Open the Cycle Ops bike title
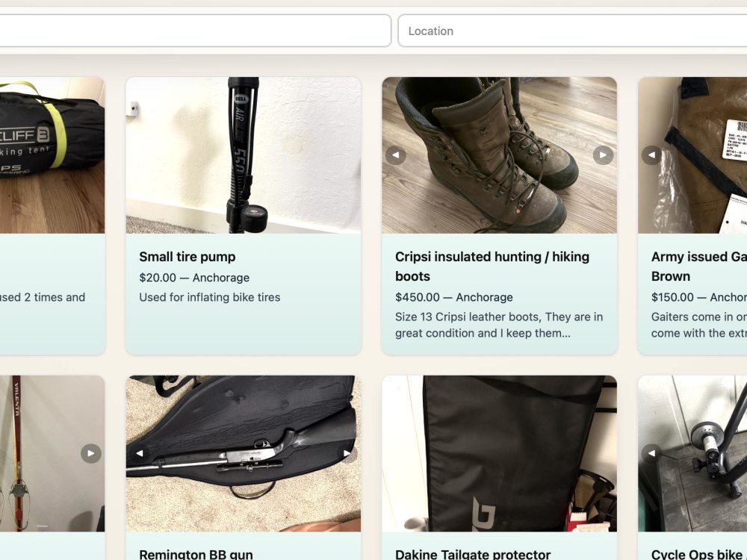 pyautogui.click(x=699, y=554)
